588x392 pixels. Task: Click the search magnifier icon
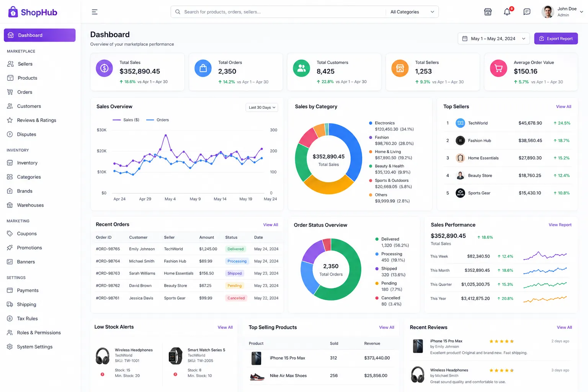point(178,12)
